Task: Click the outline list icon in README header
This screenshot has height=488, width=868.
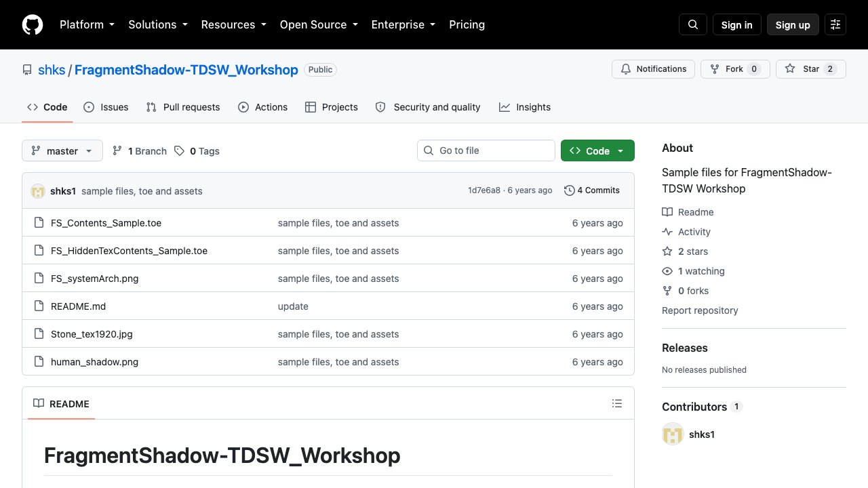Action: point(617,403)
